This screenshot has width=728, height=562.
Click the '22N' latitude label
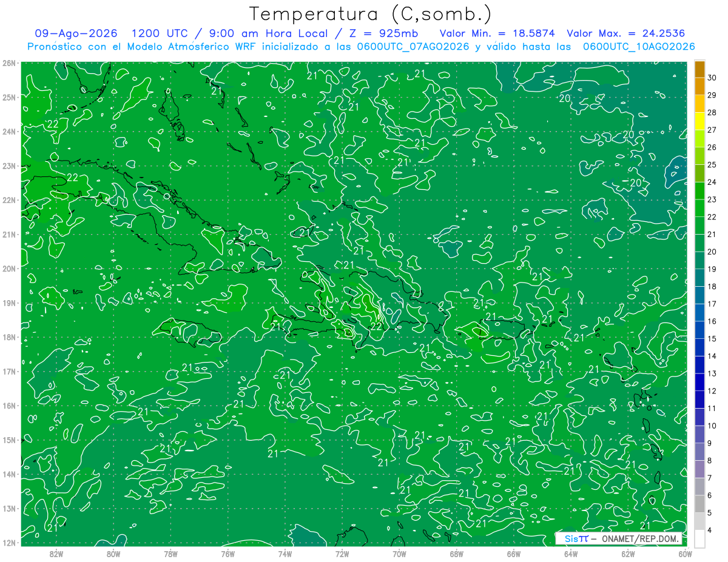[9, 200]
